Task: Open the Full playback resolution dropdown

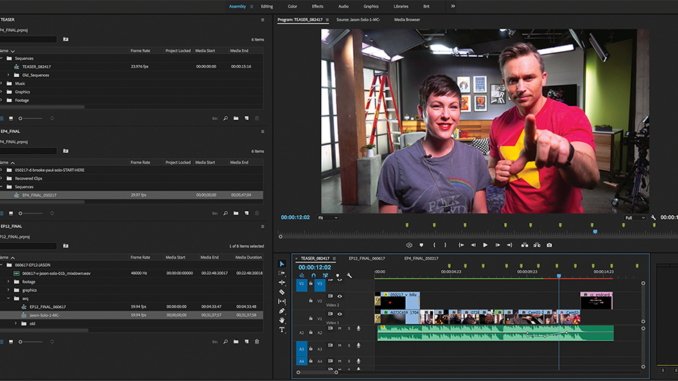Action: point(635,218)
